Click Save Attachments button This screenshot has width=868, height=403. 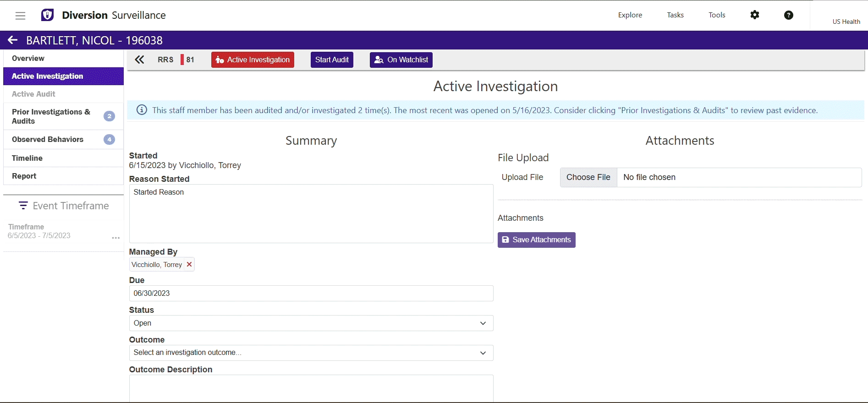(x=536, y=240)
